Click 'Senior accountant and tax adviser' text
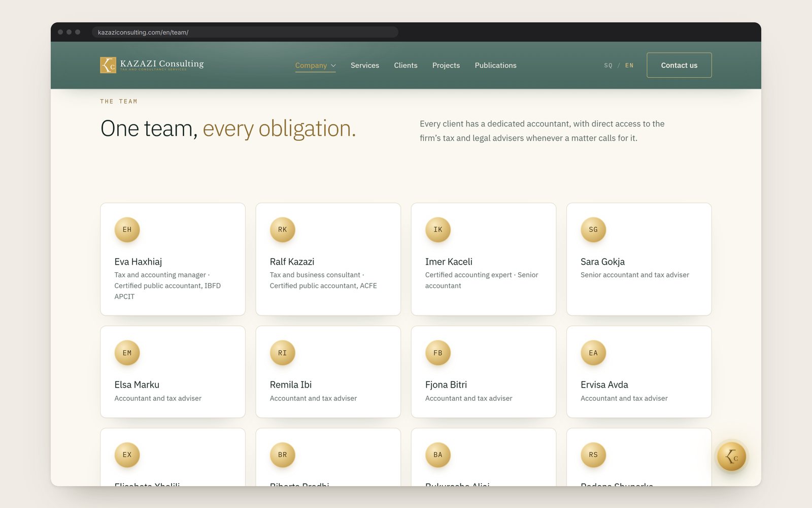 635,275
